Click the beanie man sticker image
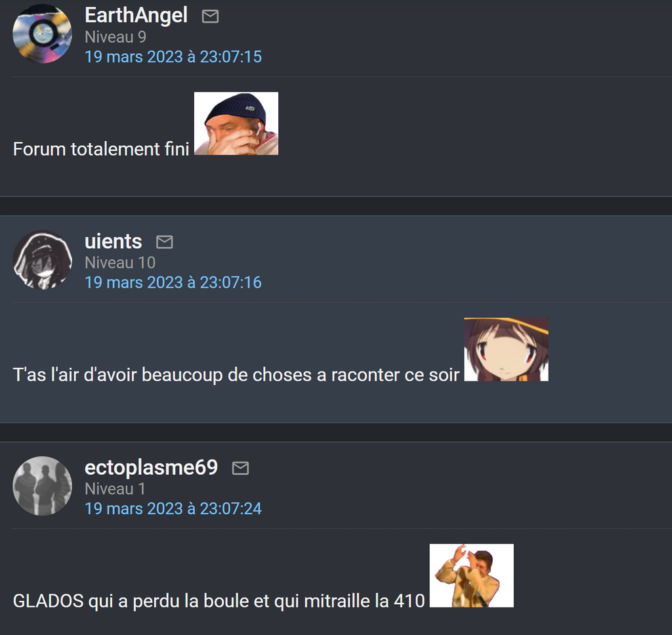This screenshot has width=672, height=635. click(x=236, y=123)
